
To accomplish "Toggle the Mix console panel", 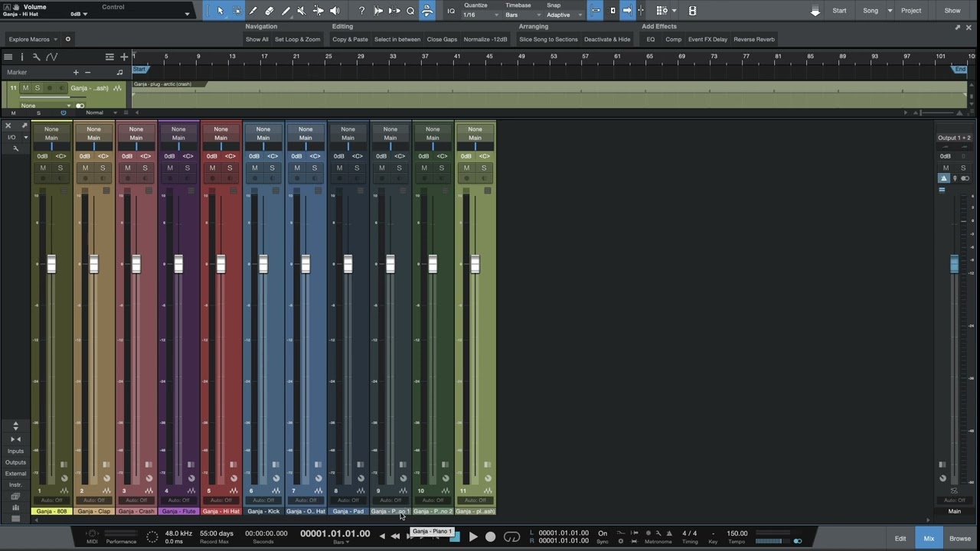I will pyautogui.click(x=929, y=538).
